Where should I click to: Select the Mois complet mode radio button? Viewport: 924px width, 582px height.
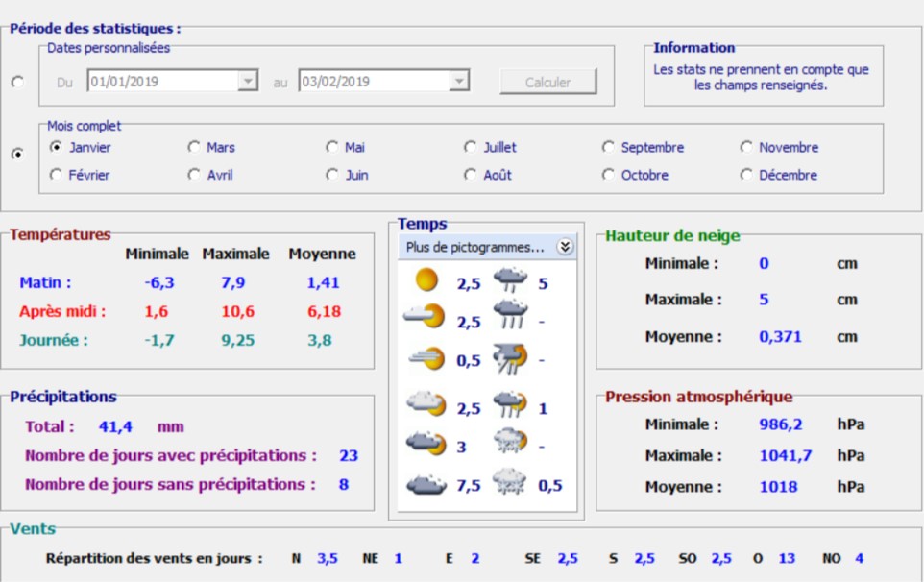17,154
